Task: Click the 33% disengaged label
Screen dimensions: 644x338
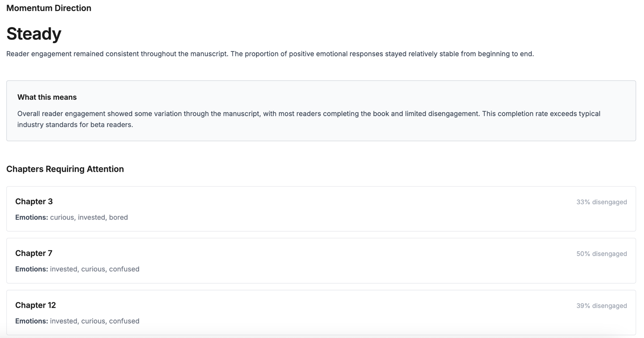Action: click(601, 202)
